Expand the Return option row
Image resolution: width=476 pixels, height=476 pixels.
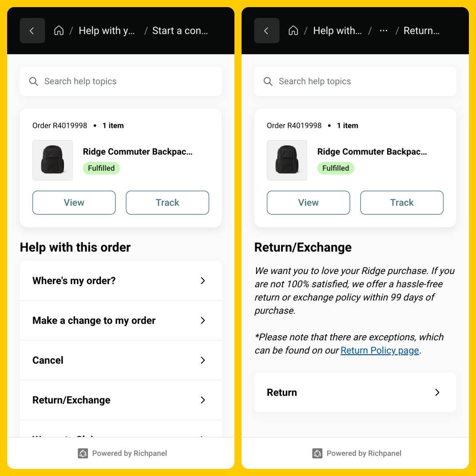(355, 393)
